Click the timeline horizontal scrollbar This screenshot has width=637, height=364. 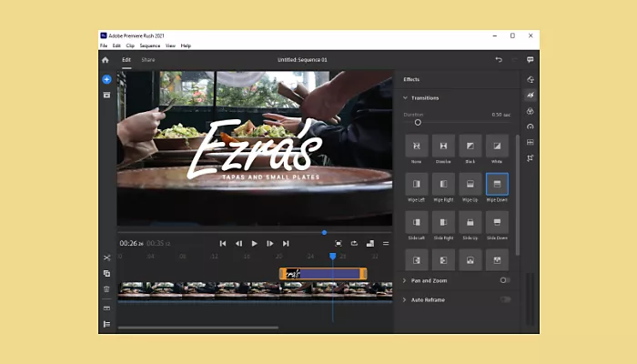(198, 328)
